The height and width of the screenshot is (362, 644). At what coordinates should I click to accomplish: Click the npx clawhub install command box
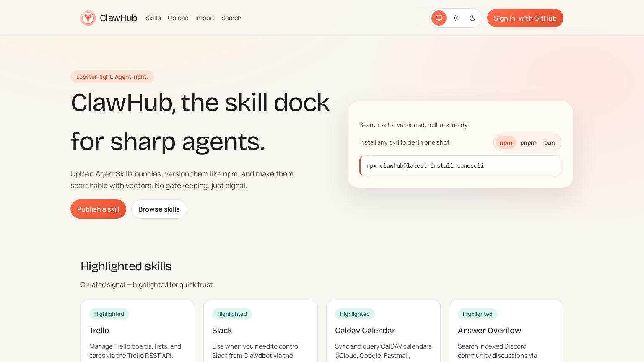[x=460, y=165]
